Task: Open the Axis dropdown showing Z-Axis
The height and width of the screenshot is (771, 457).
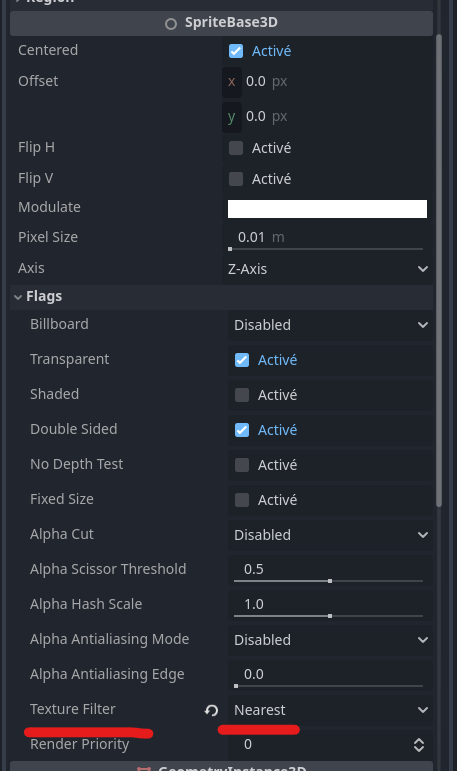Action: click(x=328, y=269)
